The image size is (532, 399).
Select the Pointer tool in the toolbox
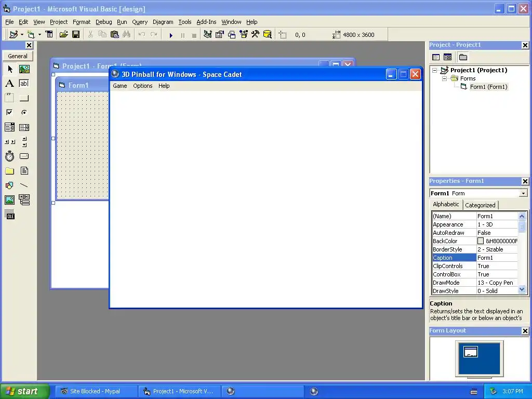point(10,69)
